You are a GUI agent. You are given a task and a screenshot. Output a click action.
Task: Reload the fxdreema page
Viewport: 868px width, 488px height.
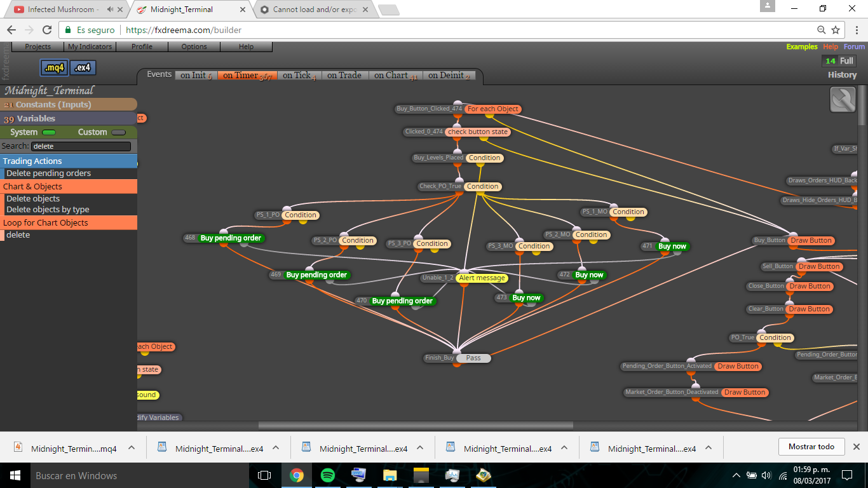pos(46,30)
